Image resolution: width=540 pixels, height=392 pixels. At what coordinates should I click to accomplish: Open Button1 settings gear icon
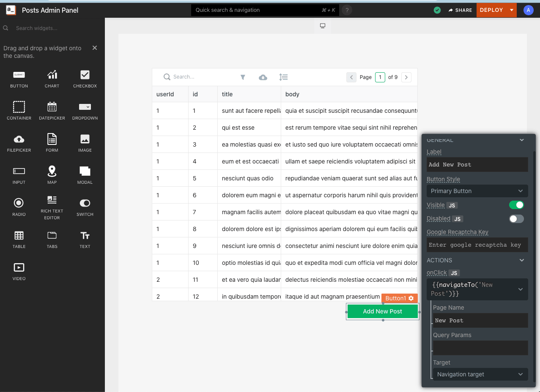click(411, 298)
